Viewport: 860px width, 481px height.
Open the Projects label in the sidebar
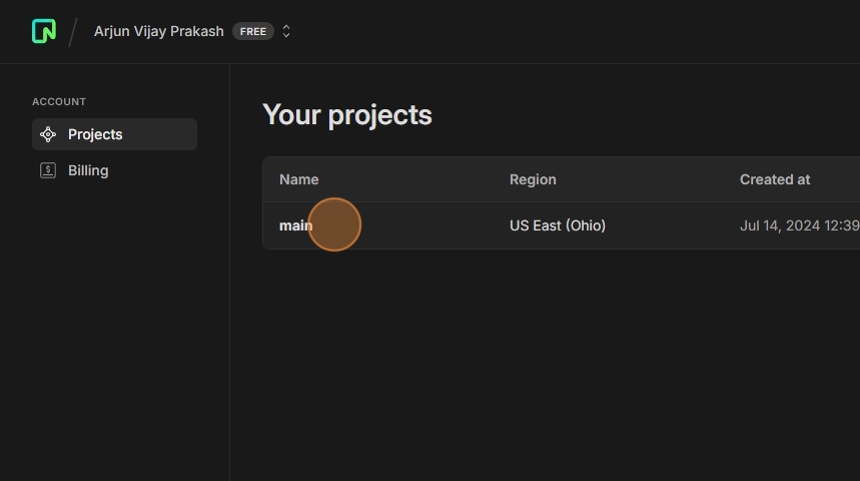coord(95,134)
